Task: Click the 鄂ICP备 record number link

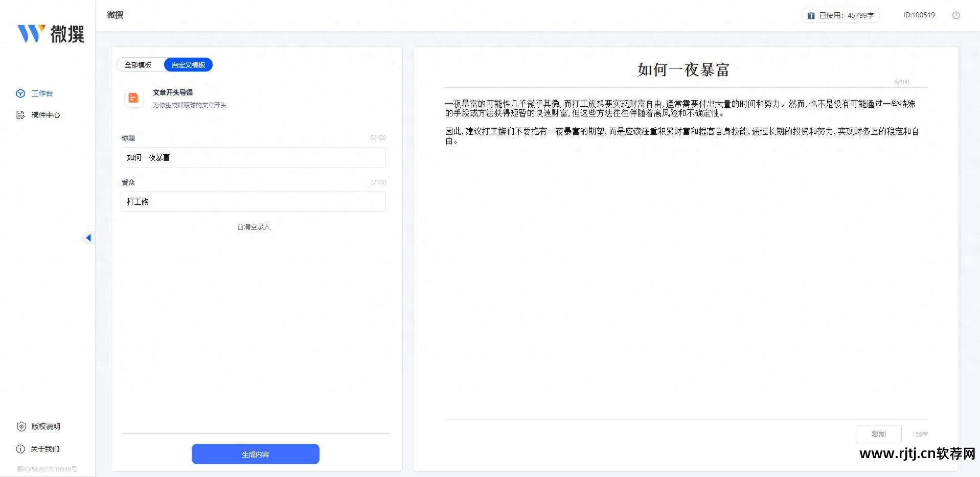Action: pos(46,469)
